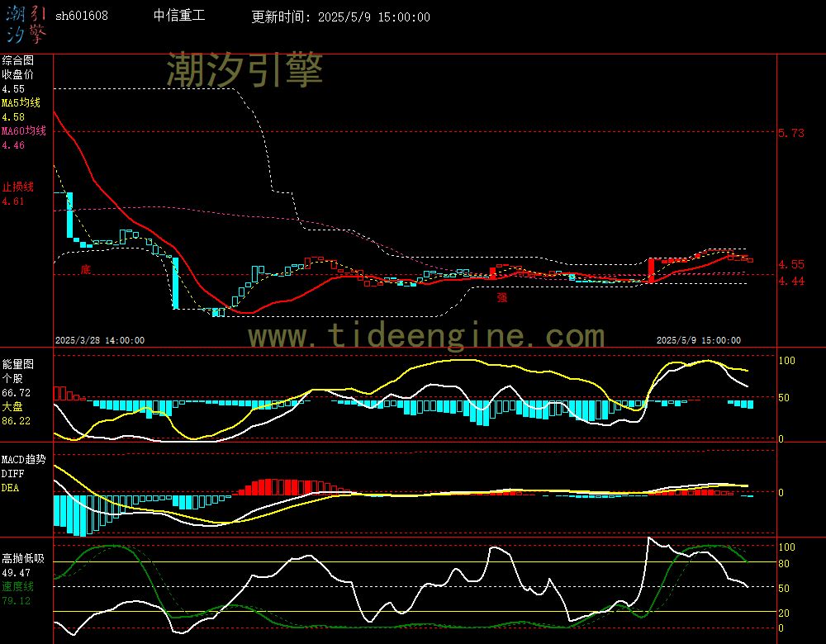Select the MA60均线 legend label
This screenshot has width=826, height=644.
(24, 130)
